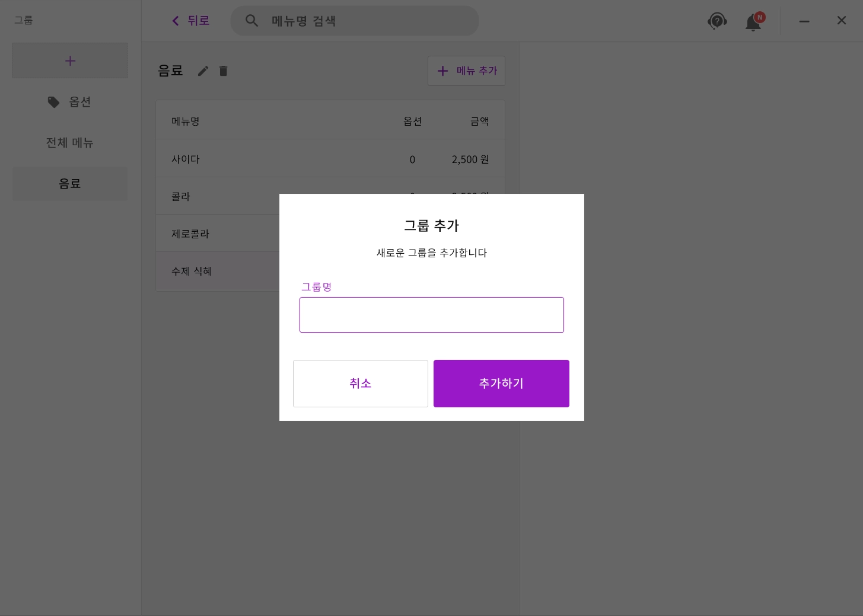The image size is (863, 616).
Task: Click the trash delete icon next to 음료
Action: (x=223, y=71)
